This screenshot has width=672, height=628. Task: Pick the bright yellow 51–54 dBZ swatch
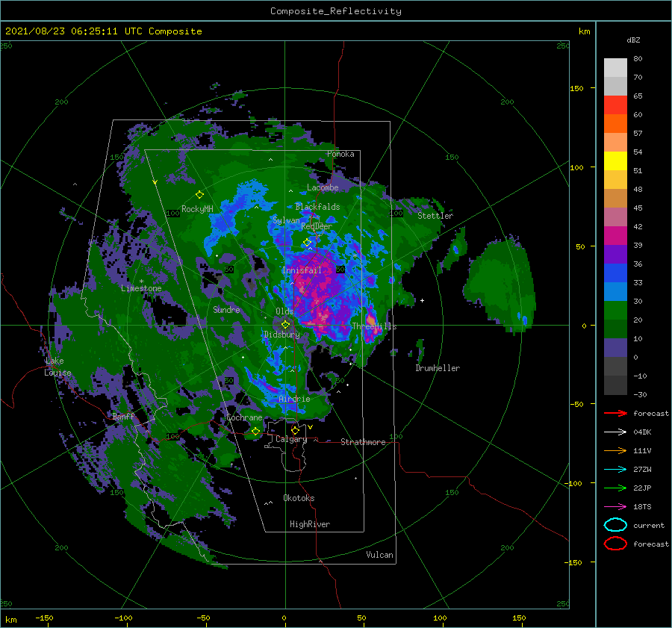[615, 161]
